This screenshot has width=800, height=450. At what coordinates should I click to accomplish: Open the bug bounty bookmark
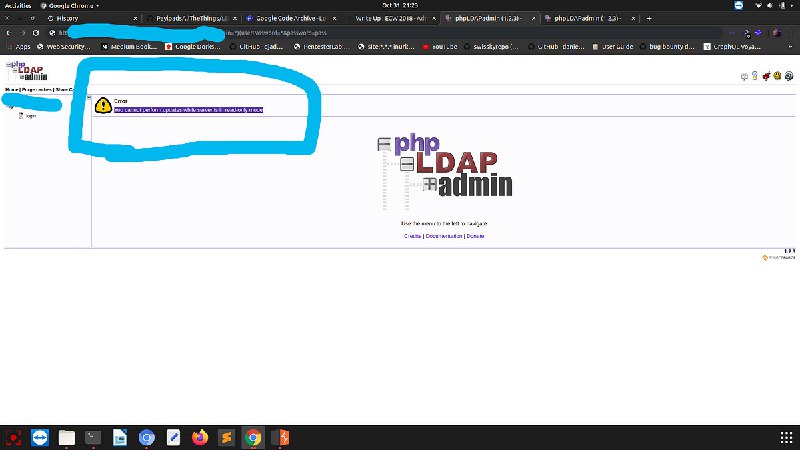667,46
